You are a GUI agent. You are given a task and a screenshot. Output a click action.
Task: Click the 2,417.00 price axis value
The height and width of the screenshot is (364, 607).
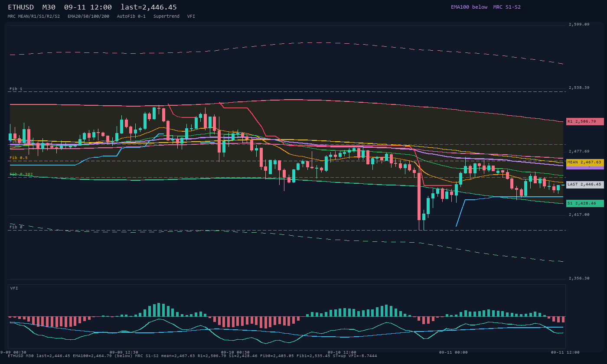click(579, 215)
